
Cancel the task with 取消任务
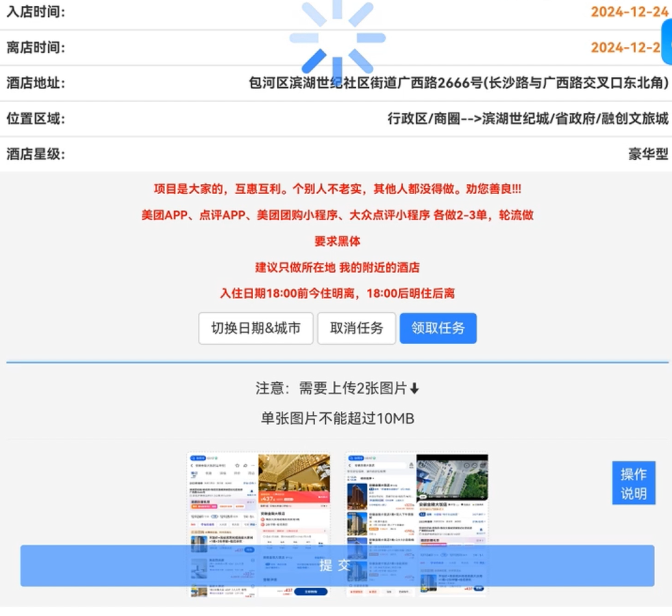tap(356, 328)
